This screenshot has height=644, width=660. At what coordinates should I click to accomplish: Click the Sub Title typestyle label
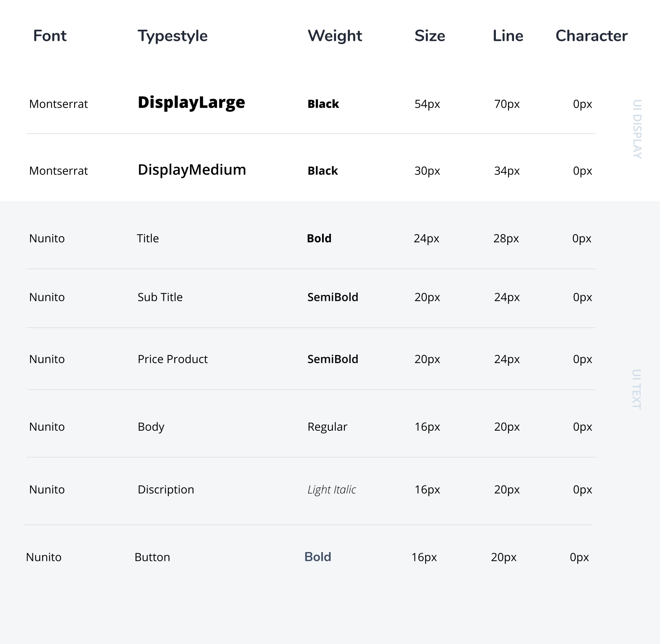tap(160, 297)
